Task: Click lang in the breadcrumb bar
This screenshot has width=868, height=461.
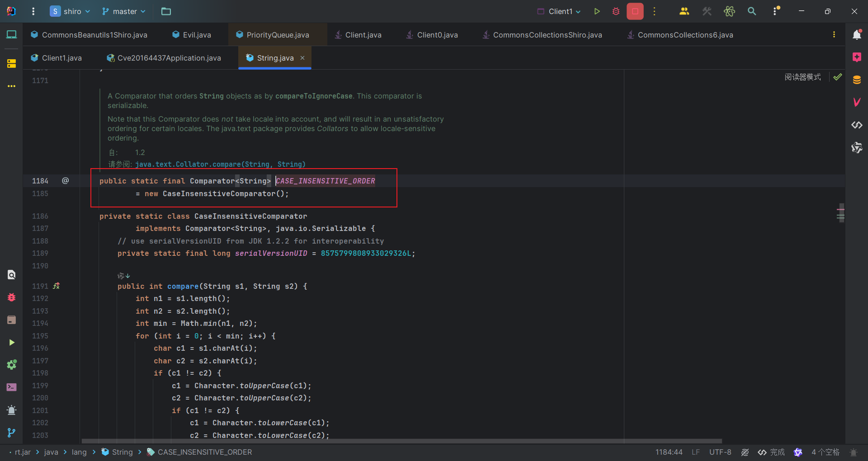Action: (x=79, y=452)
